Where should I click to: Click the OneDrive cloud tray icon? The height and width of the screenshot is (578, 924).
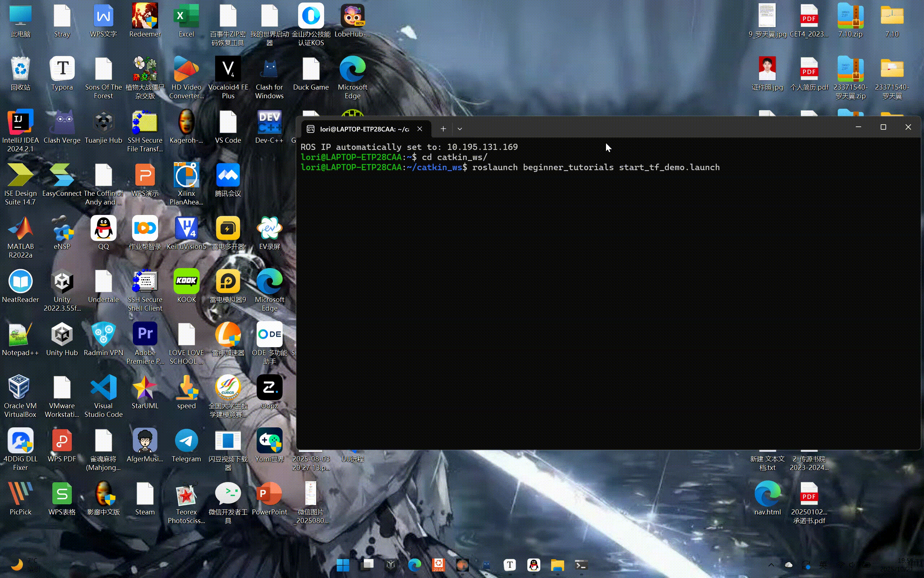click(x=788, y=565)
